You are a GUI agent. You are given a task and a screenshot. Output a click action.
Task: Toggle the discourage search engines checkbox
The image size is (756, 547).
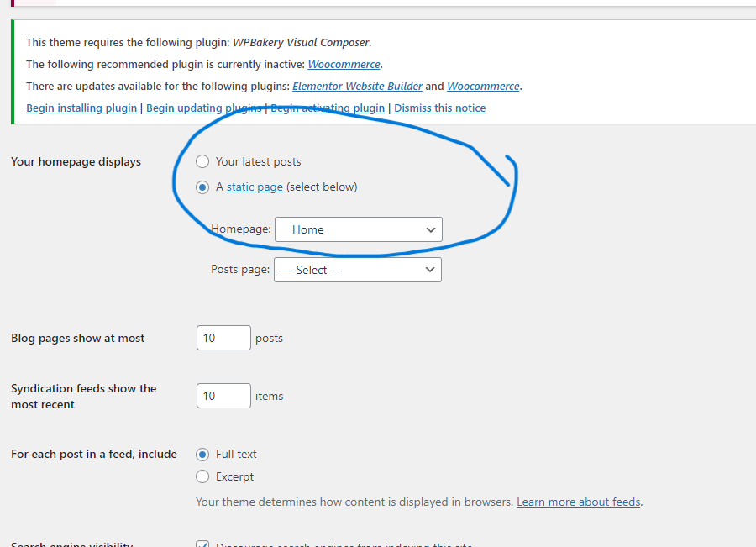click(202, 544)
